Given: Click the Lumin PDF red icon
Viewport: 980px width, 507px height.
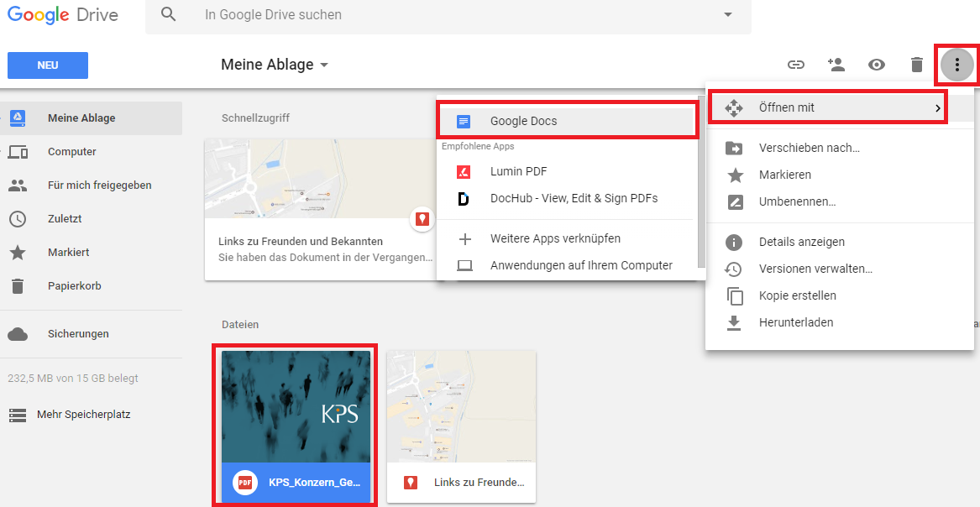Looking at the screenshot, I should tap(463, 172).
